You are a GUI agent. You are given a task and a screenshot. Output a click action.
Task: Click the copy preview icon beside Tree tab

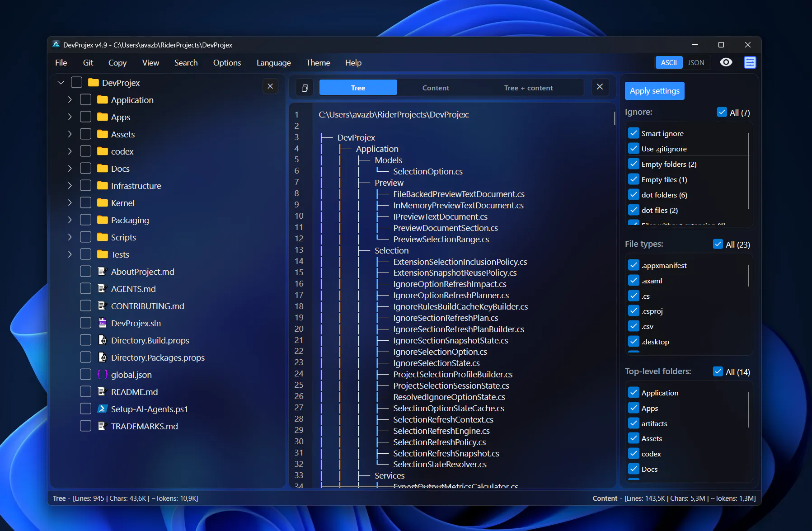305,88
